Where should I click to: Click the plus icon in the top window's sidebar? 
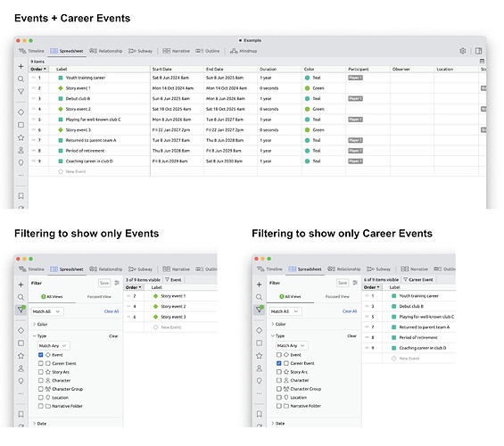21,67
